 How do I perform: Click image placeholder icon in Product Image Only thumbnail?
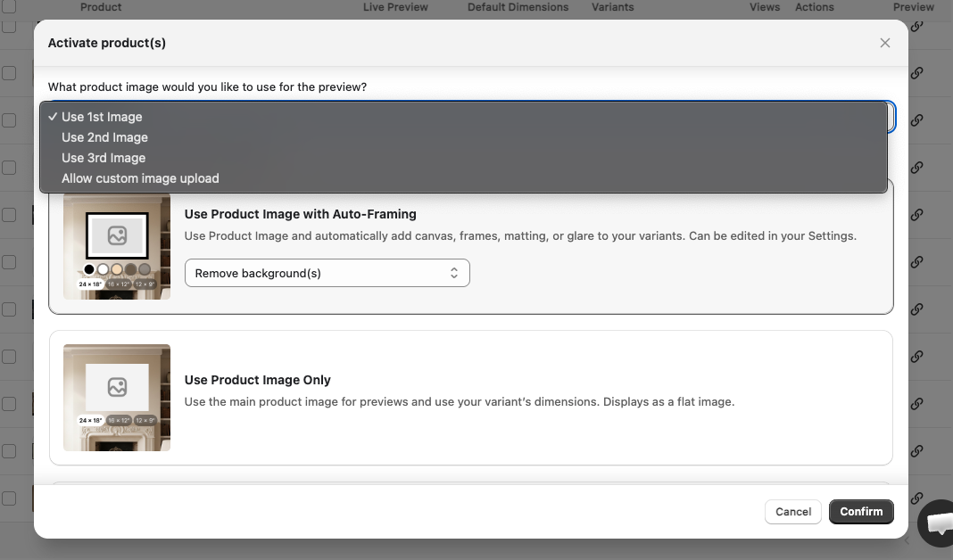(117, 387)
